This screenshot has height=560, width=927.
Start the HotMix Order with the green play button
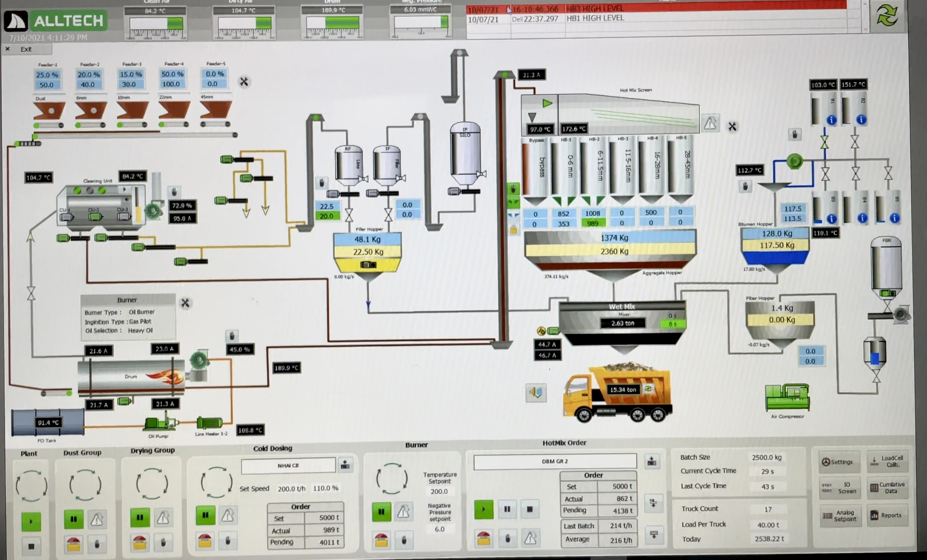483,509
